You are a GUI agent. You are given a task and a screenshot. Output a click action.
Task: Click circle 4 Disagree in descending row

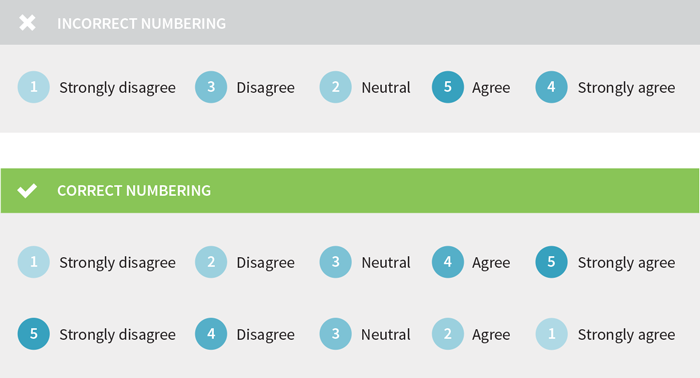(211, 334)
